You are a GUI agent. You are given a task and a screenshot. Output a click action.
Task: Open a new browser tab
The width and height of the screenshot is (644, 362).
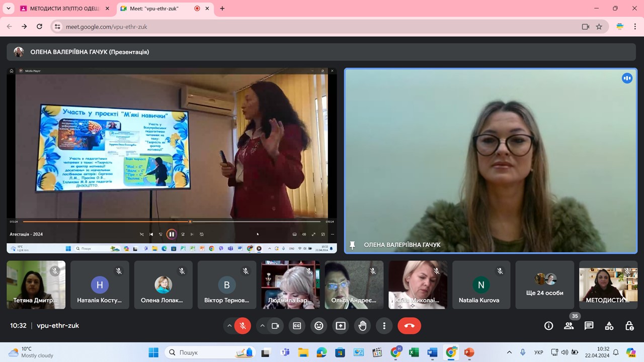click(222, 9)
